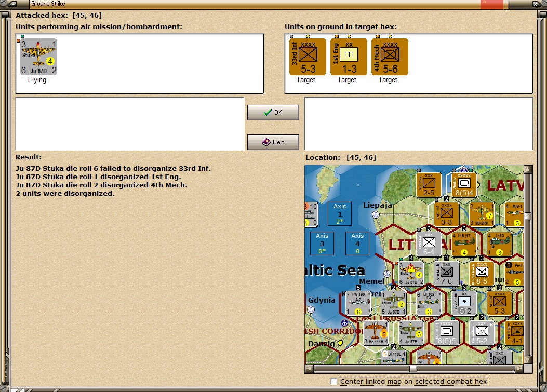
Task: Click the He 111H bomber counter on map
Action: (x=376, y=333)
